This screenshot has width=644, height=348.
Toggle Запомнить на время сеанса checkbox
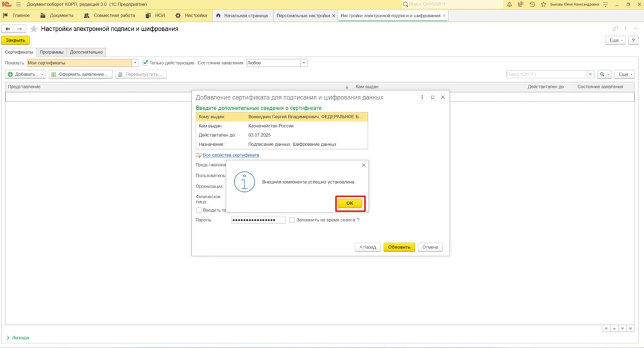[x=292, y=220]
